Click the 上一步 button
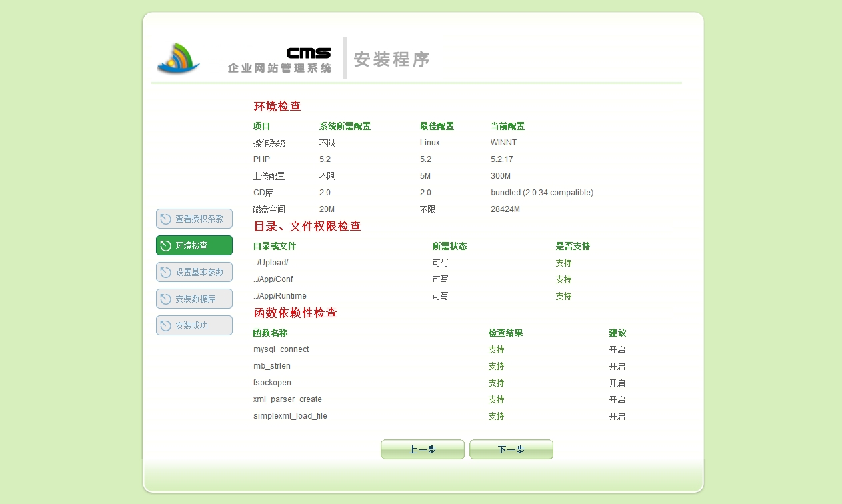 click(x=423, y=449)
